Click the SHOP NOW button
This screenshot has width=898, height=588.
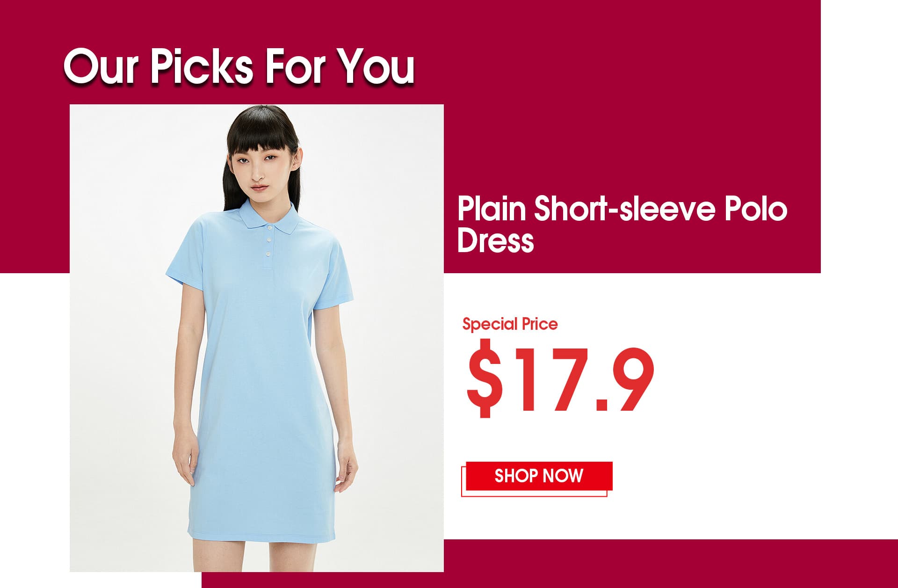click(539, 476)
